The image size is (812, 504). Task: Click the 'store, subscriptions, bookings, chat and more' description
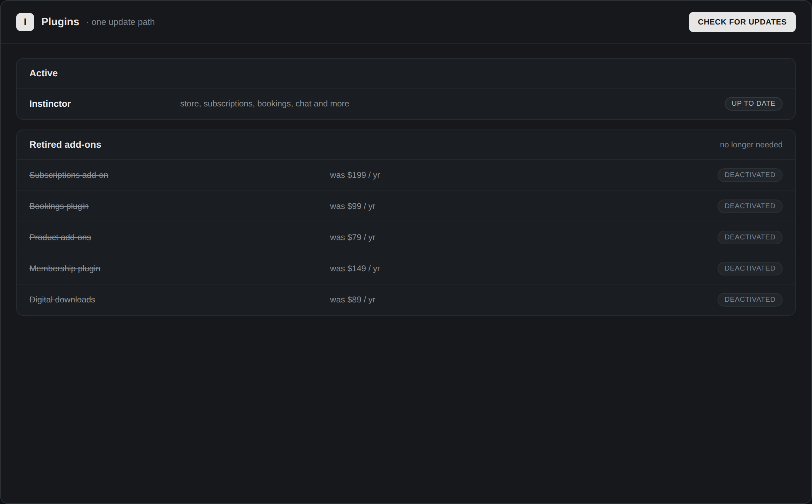pyautogui.click(x=265, y=104)
